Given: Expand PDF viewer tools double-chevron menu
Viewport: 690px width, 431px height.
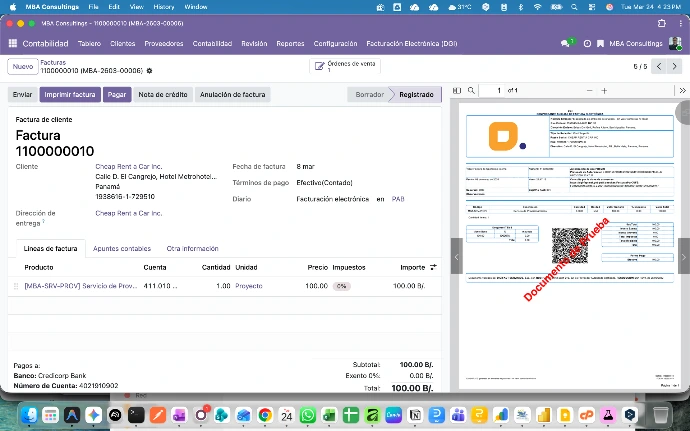Looking at the screenshot, I should tap(682, 91).
